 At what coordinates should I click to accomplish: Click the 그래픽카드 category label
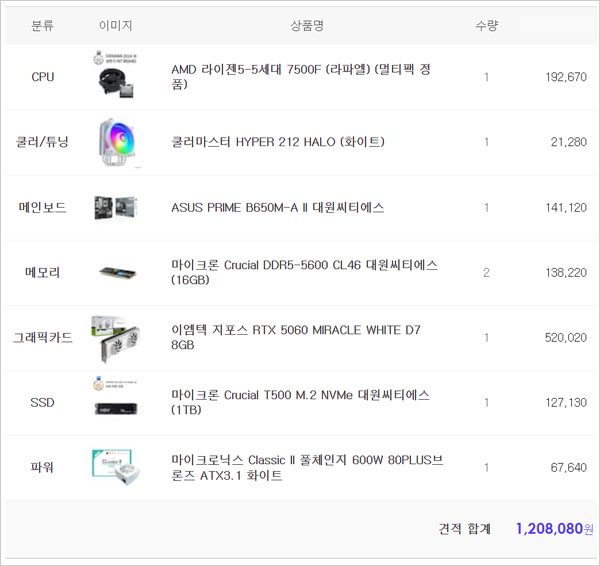pos(43,337)
